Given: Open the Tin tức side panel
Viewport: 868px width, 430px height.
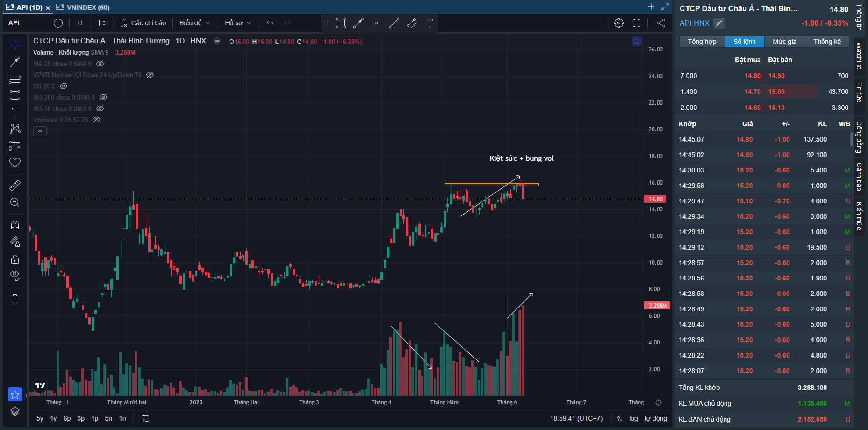Looking at the screenshot, I should (x=859, y=92).
